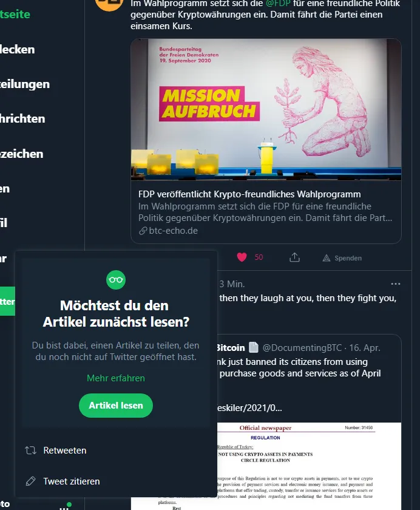This screenshot has height=510, width=420.
Task: Open the @DocumentingBTC handle
Action: tap(302, 348)
